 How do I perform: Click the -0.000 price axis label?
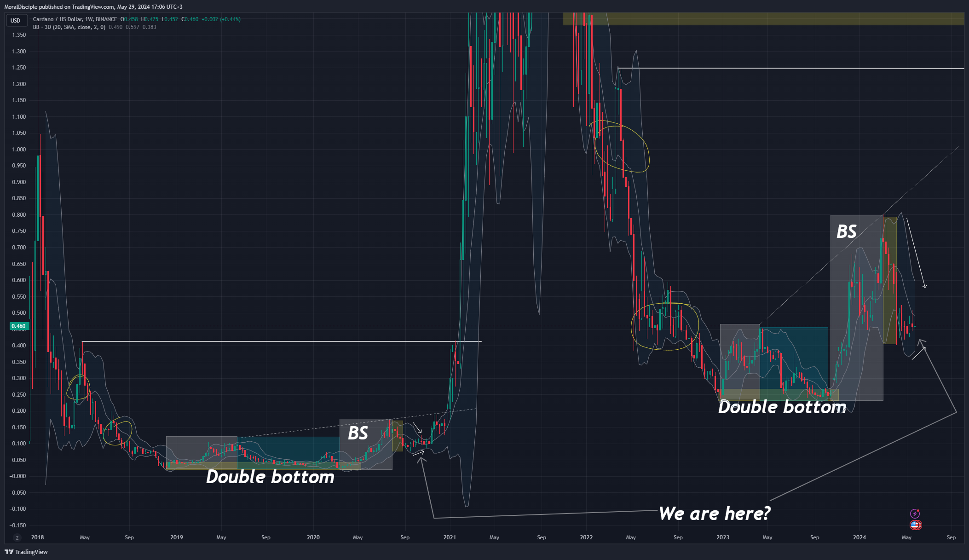pos(18,476)
